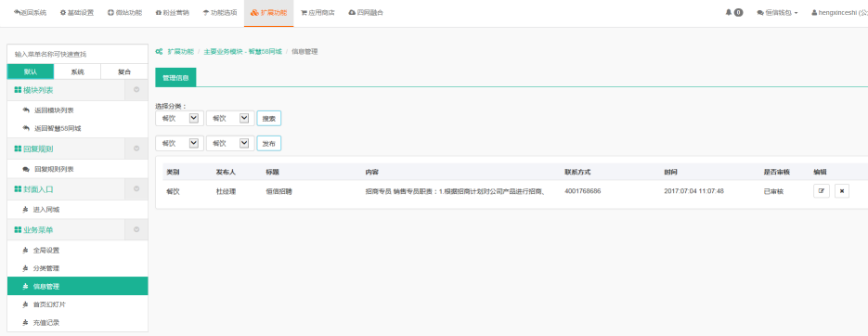This screenshot has height=336, width=868.
Task: Collapse the 业务菜单 section chevron
Action: coord(136,229)
